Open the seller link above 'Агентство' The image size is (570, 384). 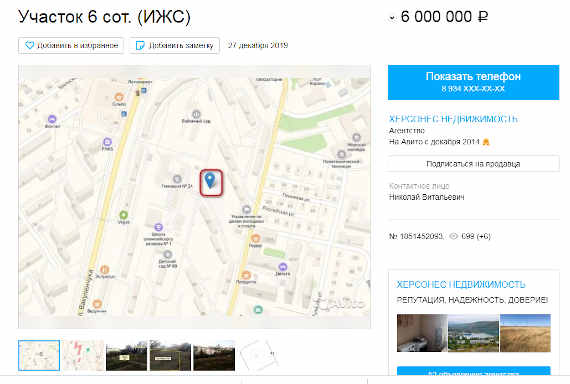[x=453, y=119]
